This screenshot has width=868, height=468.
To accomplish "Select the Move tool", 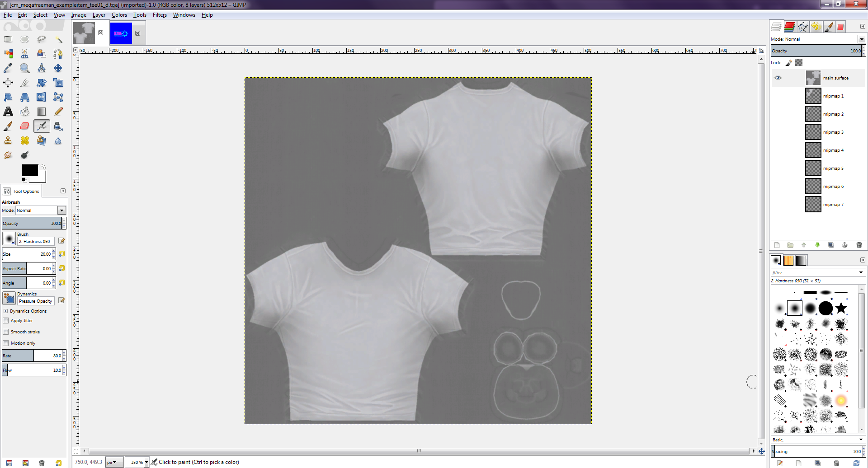I will click(58, 68).
